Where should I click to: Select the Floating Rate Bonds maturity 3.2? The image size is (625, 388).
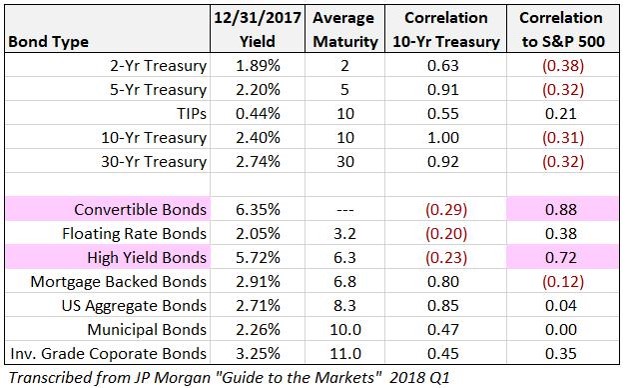345,233
